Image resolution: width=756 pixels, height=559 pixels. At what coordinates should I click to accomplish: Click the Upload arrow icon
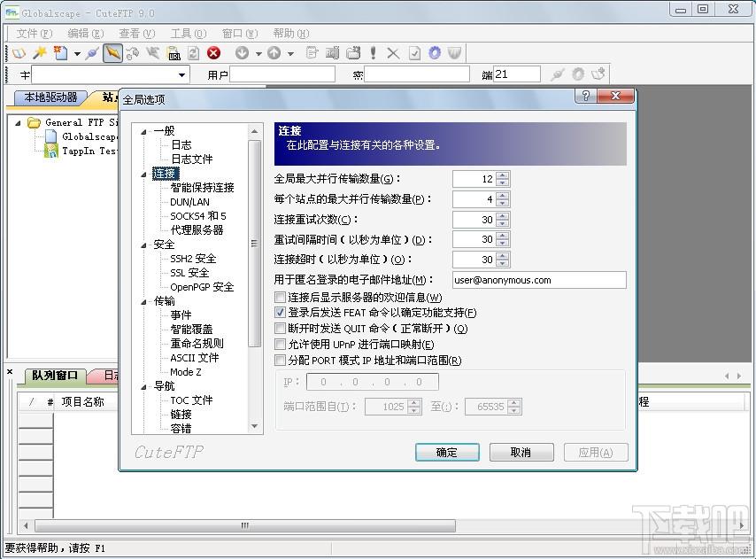pos(274,53)
